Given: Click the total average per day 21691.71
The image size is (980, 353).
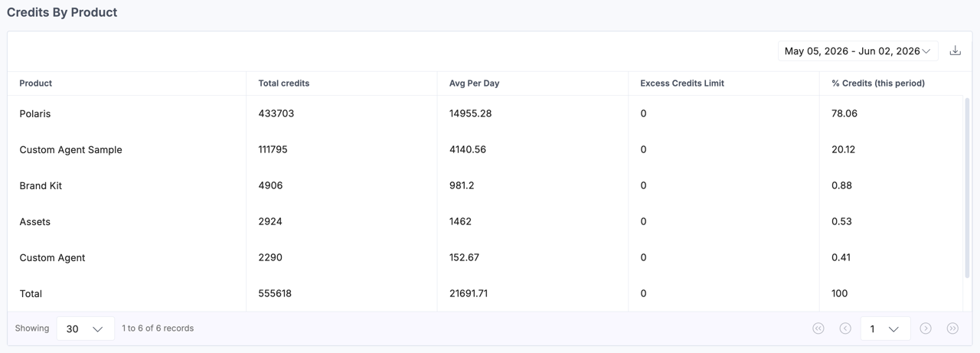Looking at the screenshot, I should 469,293.
